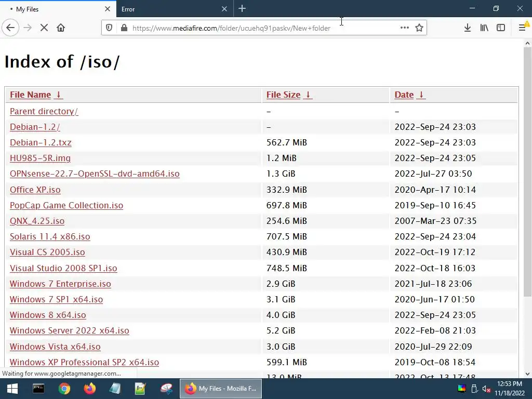Screen dimensions: 532x399
Task: Click the vertical scrollbar thumb
Action: [x=527, y=171]
